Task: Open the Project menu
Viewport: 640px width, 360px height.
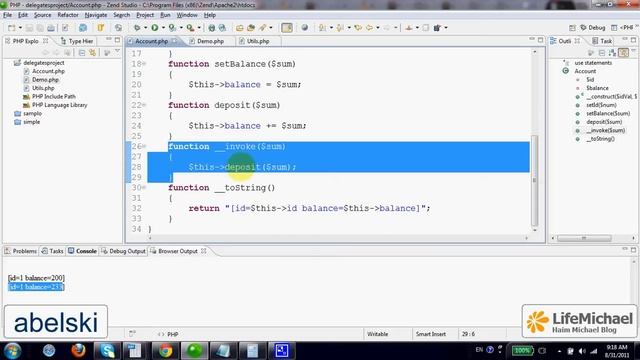Action: (x=145, y=15)
